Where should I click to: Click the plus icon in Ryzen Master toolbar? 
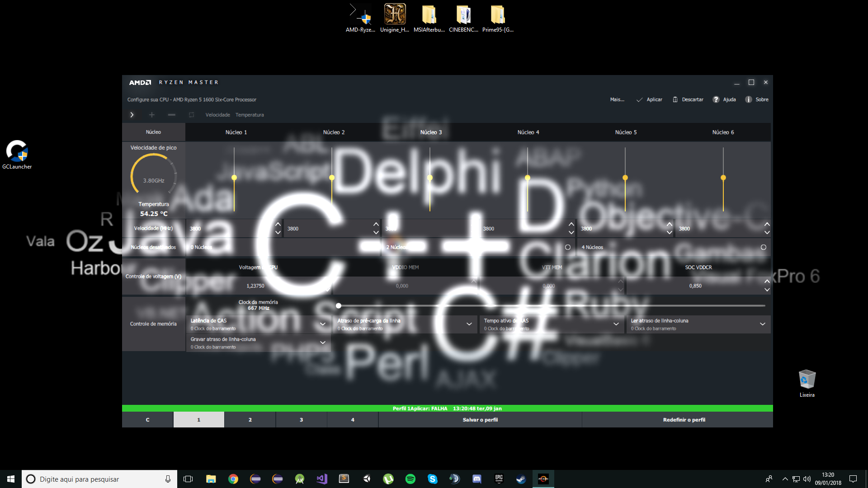(x=152, y=115)
